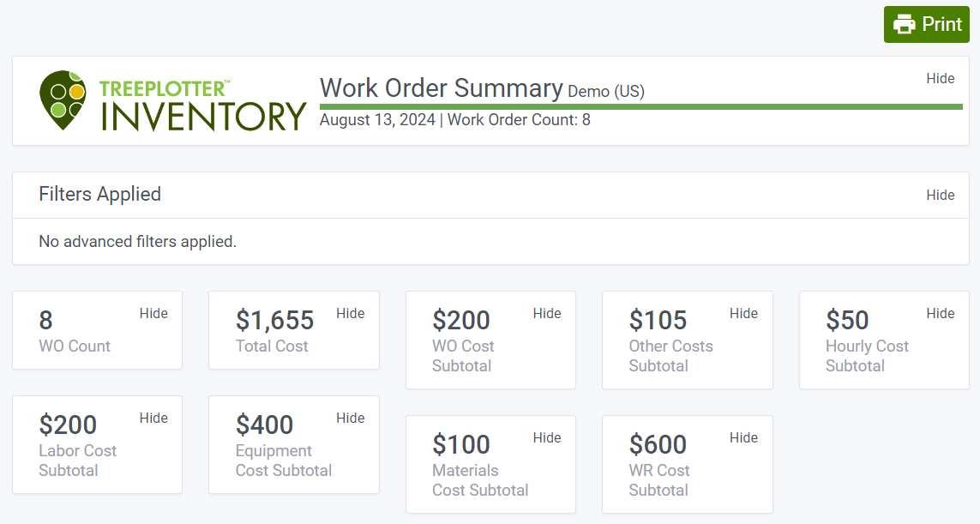The height and width of the screenshot is (524, 980).
Task: Click the printer icon on the Print button
Action: [x=905, y=24]
